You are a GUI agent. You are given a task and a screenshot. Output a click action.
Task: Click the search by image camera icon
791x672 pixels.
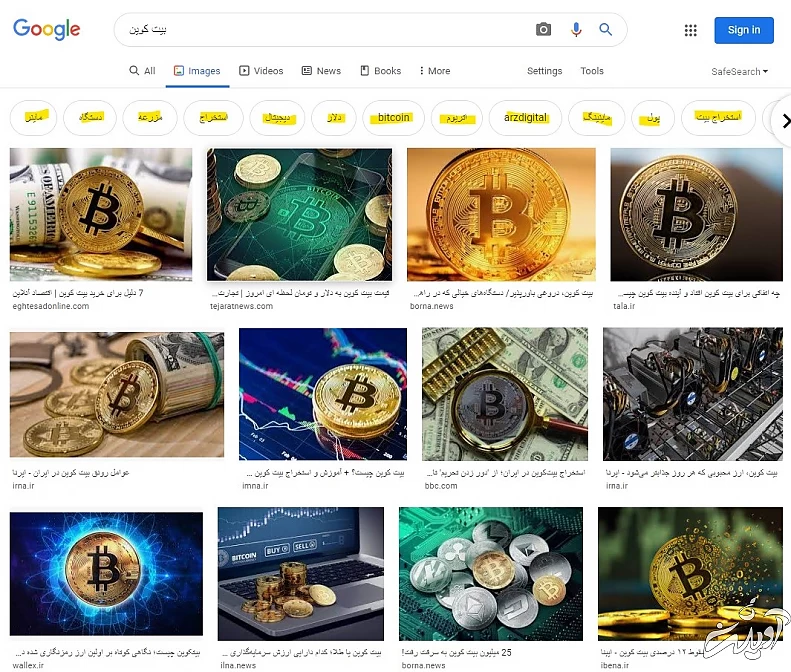click(x=543, y=30)
